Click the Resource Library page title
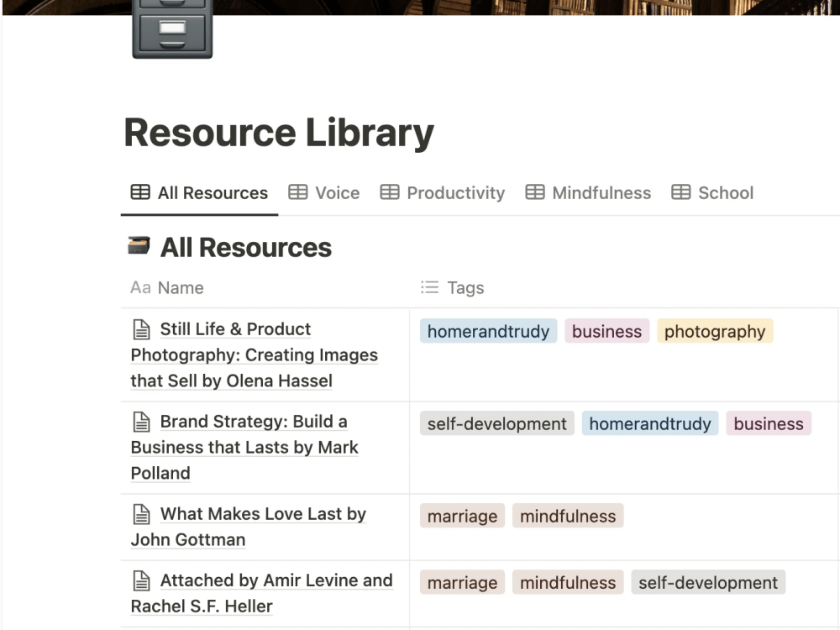This screenshot has width=840, height=630. point(279,133)
